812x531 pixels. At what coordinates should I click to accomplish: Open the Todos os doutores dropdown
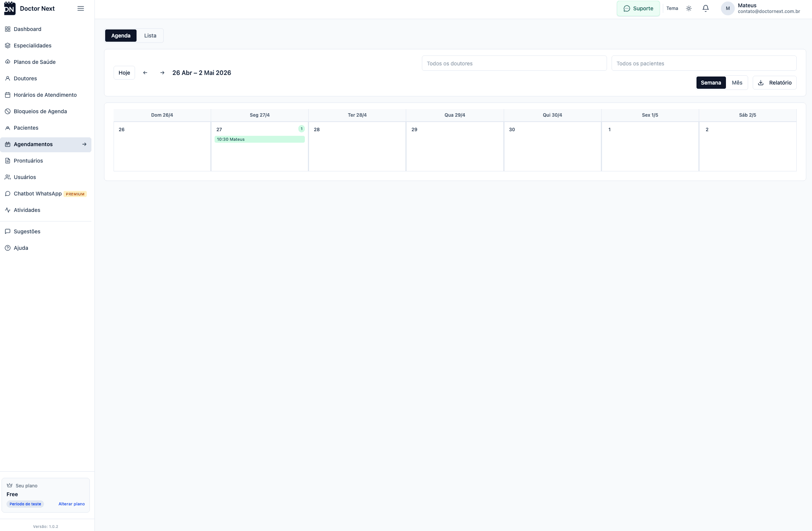[x=514, y=64]
